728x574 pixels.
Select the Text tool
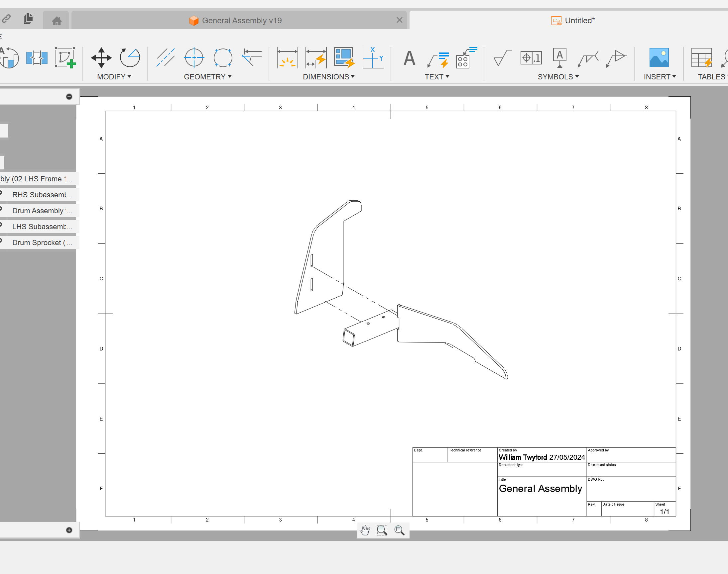(409, 58)
